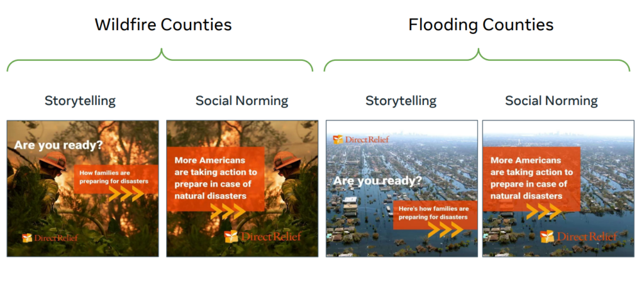Click the Social Norming label under Flooding Counties
The height and width of the screenshot is (282, 644).
click(x=551, y=100)
